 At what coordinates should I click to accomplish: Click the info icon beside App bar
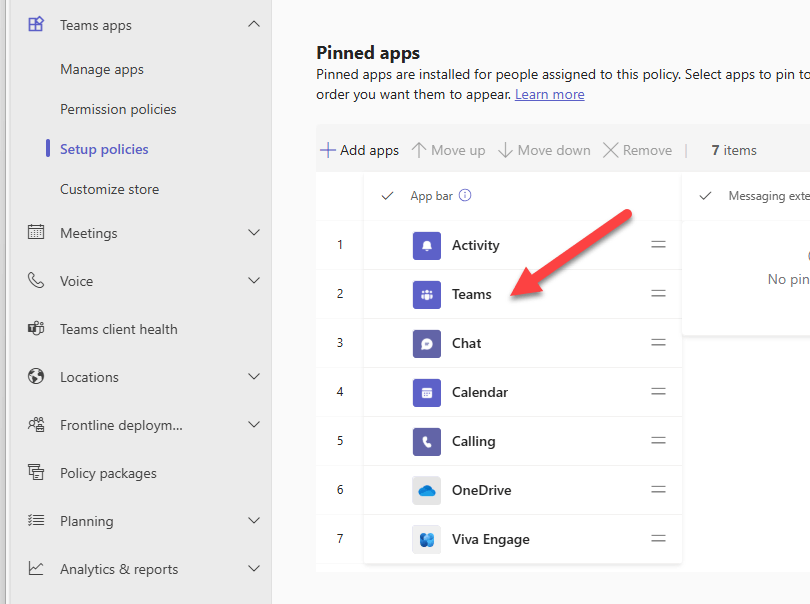click(x=466, y=196)
